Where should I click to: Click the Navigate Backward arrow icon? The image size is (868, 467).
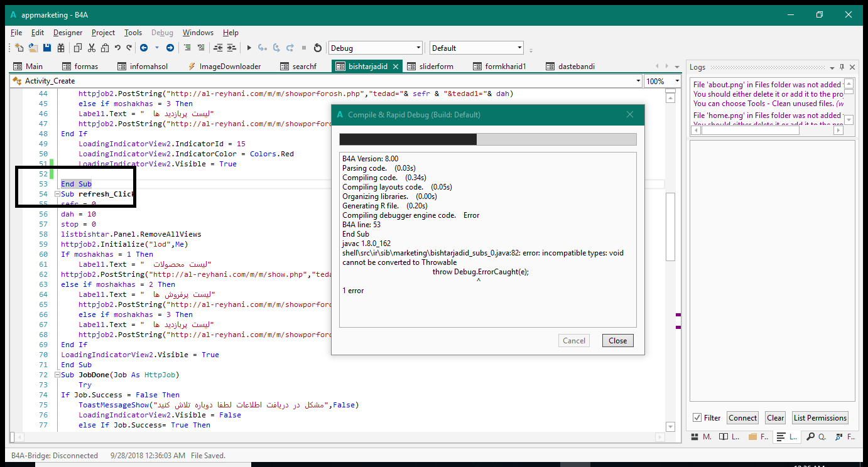144,48
